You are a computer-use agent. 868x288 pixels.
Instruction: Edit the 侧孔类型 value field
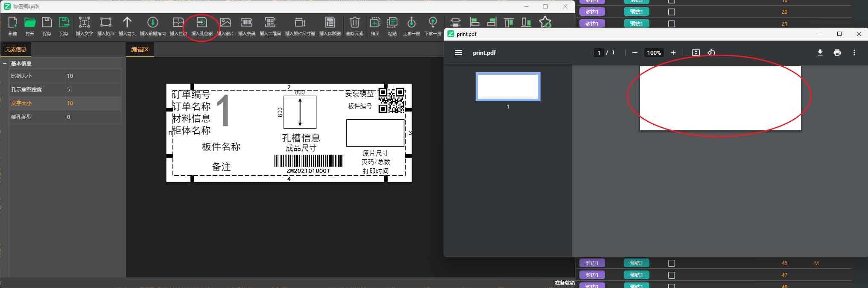93,117
